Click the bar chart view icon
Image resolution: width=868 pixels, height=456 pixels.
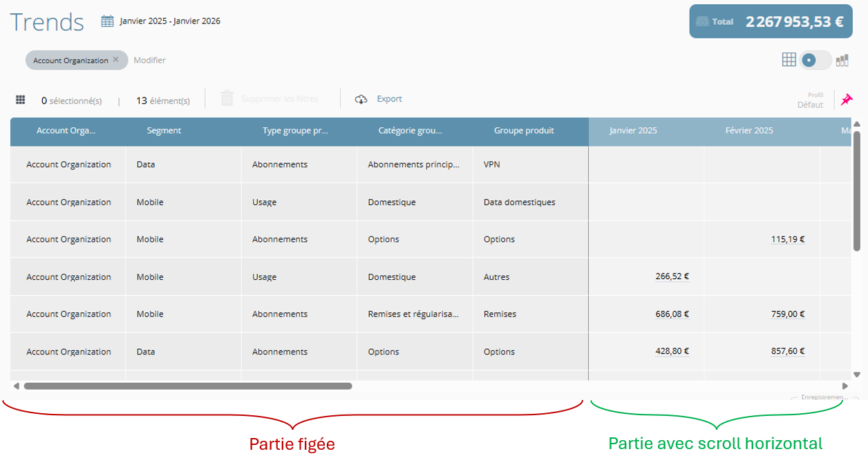(842, 61)
